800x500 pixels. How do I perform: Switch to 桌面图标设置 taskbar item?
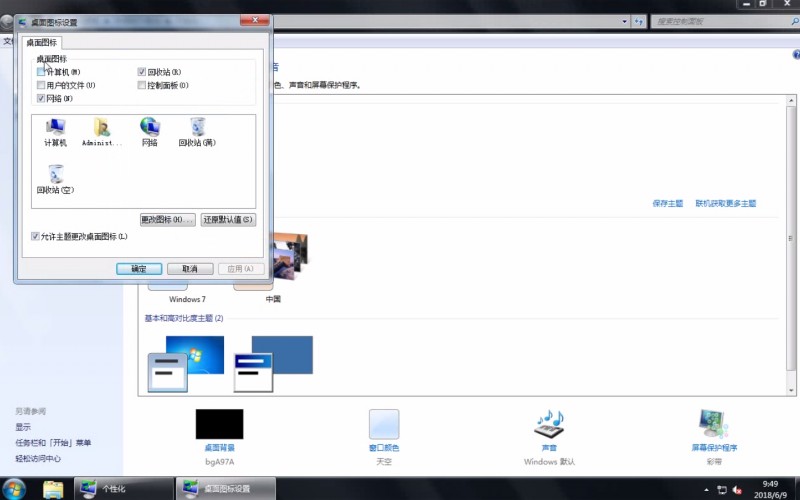coord(226,489)
